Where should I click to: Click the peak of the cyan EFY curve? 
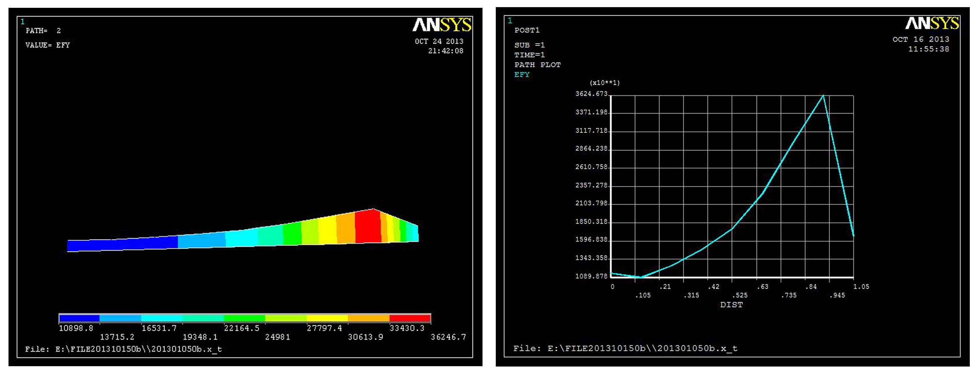pyautogui.click(x=823, y=95)
